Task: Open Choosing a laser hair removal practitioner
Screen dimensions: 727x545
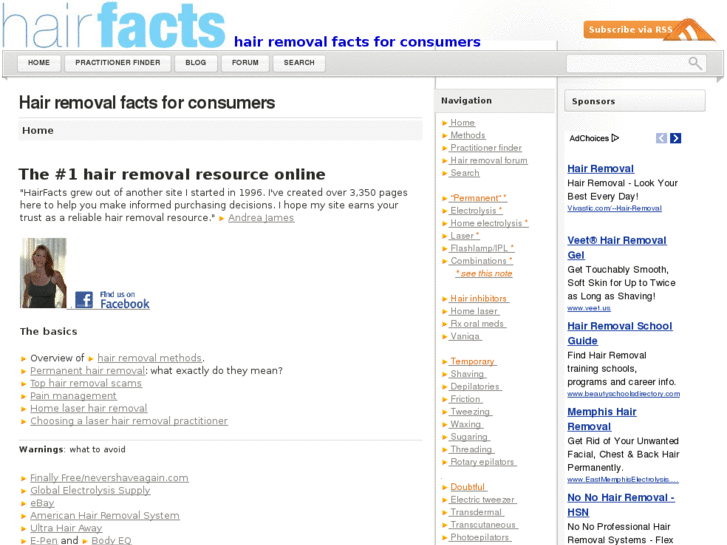Action: point(129,421)
